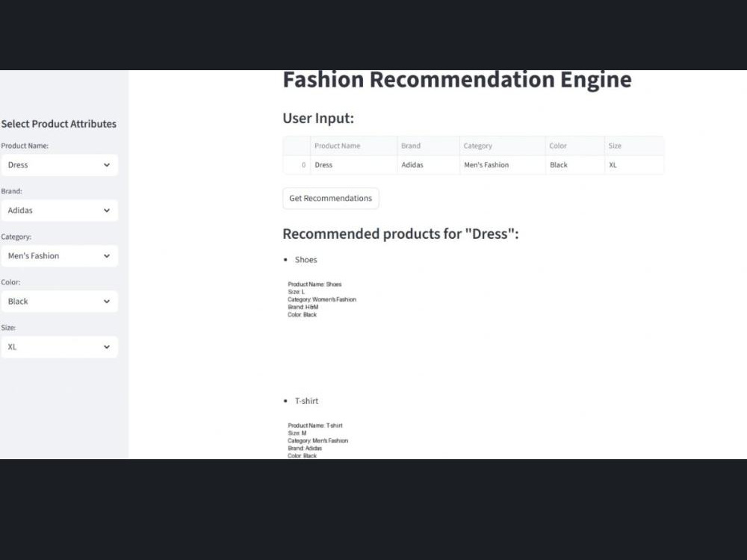Open the Size dropdown showing XL
The width and height of the screenshot is (747, 560).
click(59, 346)
